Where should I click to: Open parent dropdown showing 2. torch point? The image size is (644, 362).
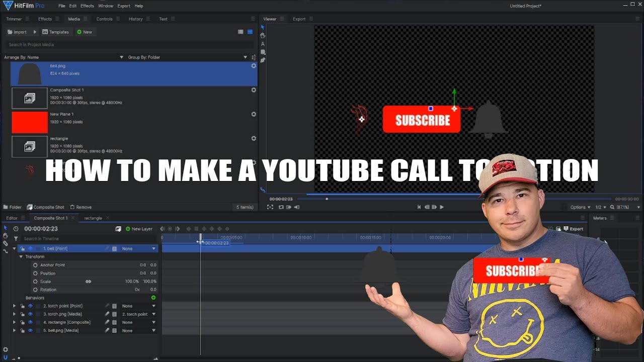[139, 314]
